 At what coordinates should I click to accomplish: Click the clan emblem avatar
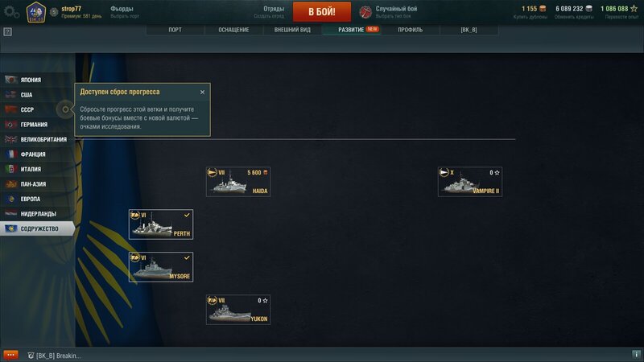(x=36, y=12)
